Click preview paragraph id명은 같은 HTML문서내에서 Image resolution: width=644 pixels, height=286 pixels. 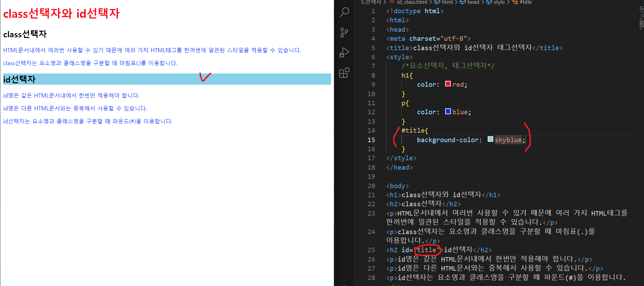click(x=71, y=95)
